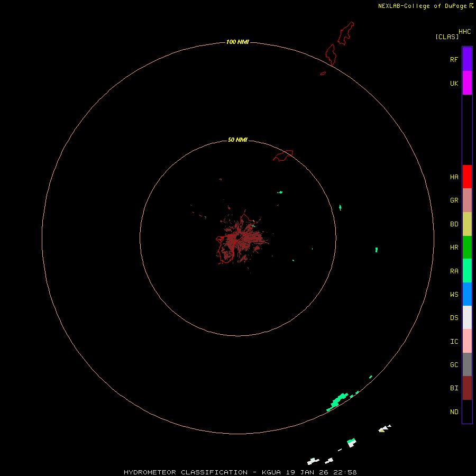
Task: Click the WS legend label
Action: point(454,295)
